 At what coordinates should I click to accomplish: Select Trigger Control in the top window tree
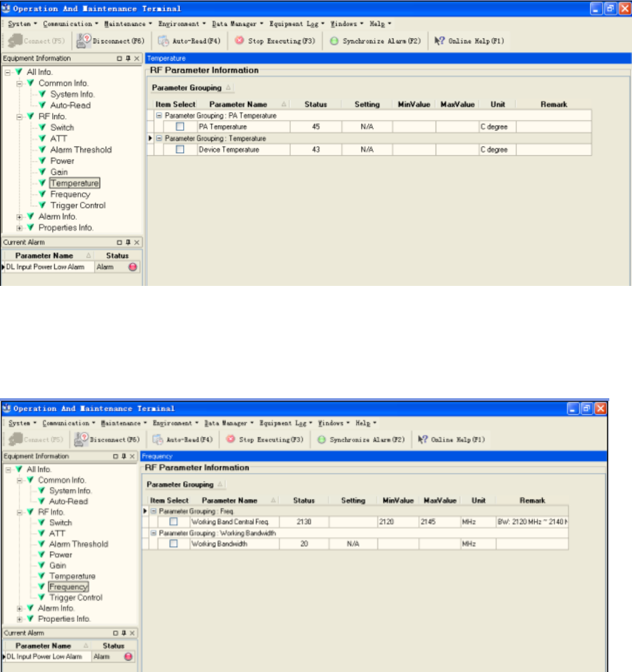click(77, 205)
